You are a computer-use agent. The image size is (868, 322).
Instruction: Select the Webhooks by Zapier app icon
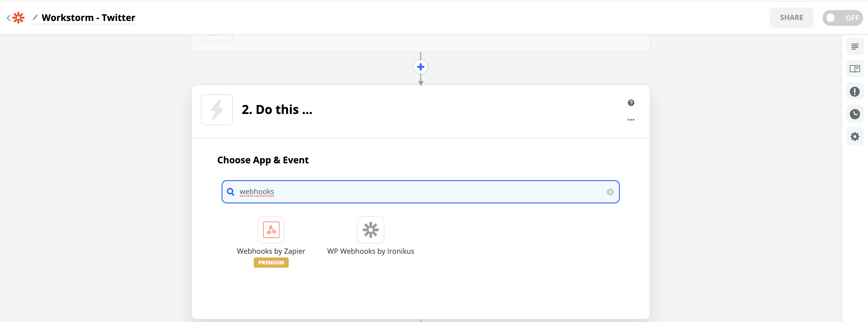point(271,230)
